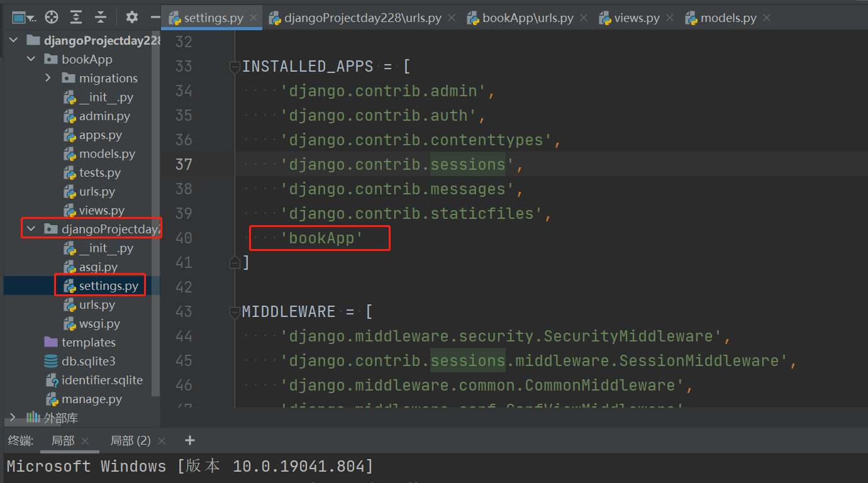Switch to the views.py editor tab
Viewport: 868px width, 483px height.
click(x=637, y=18)
